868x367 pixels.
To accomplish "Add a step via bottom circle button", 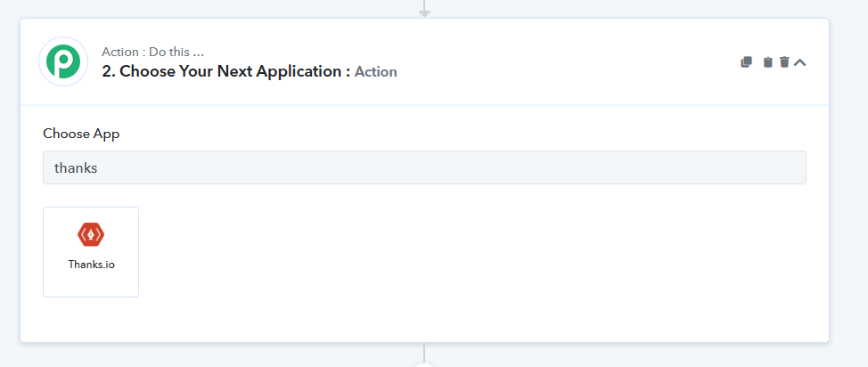I will pos(424,365).
